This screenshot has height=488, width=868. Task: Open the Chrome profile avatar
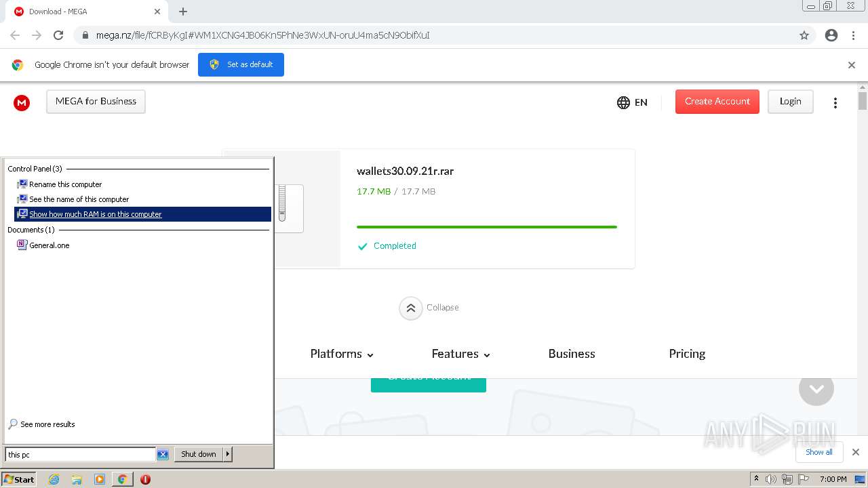[x=831, y=35]
